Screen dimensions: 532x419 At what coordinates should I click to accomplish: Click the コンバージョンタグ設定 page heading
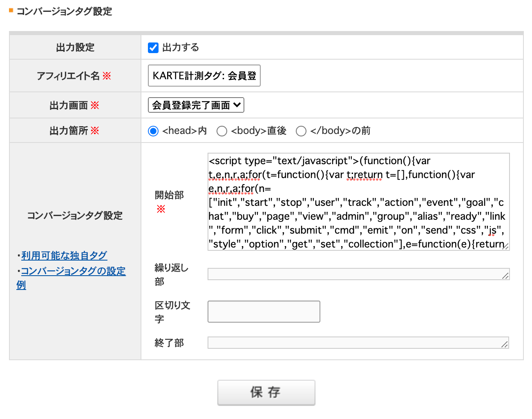pos(64,11)
